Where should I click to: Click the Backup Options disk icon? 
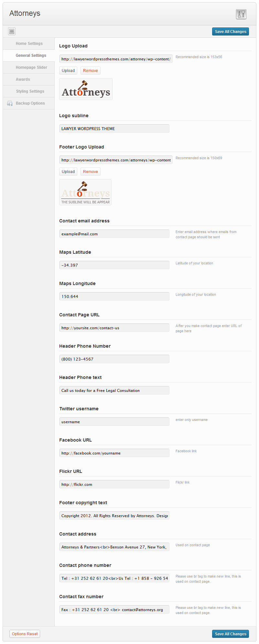(10, 104)
